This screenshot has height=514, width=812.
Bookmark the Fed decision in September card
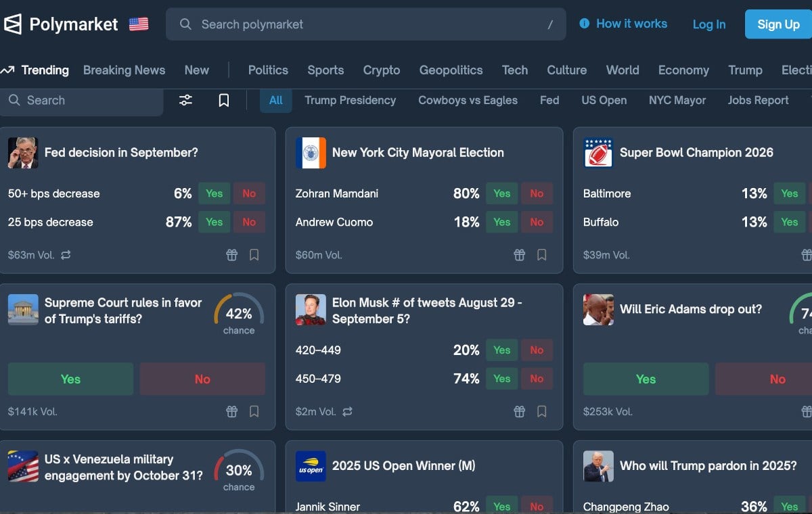pos(254,255)
